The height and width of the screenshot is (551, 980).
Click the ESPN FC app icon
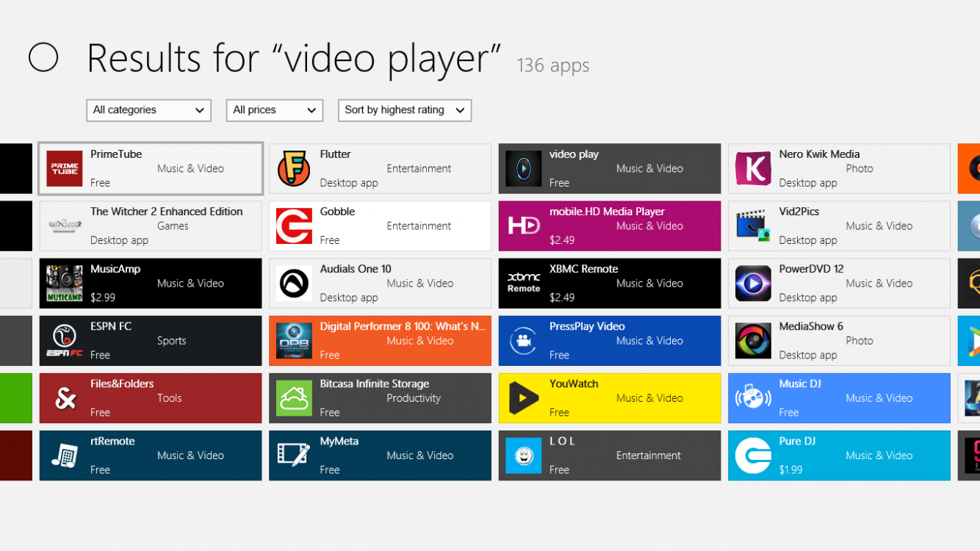coord(65,341)
